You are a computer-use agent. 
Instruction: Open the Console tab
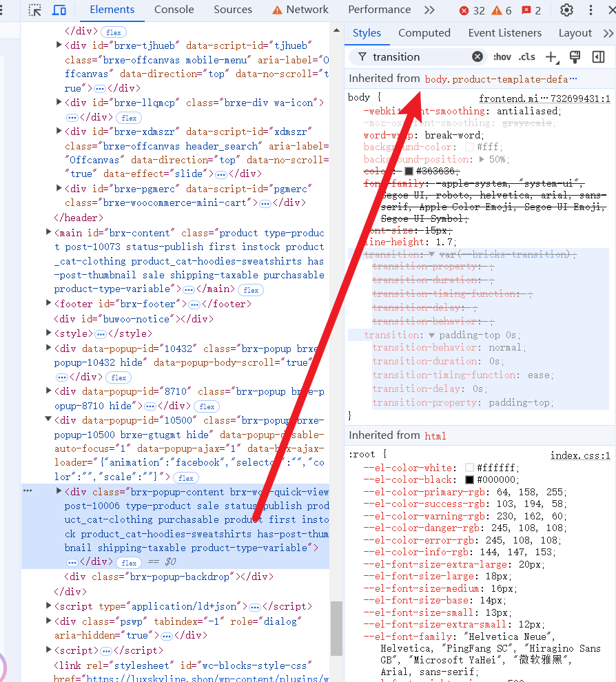[174, 10]
